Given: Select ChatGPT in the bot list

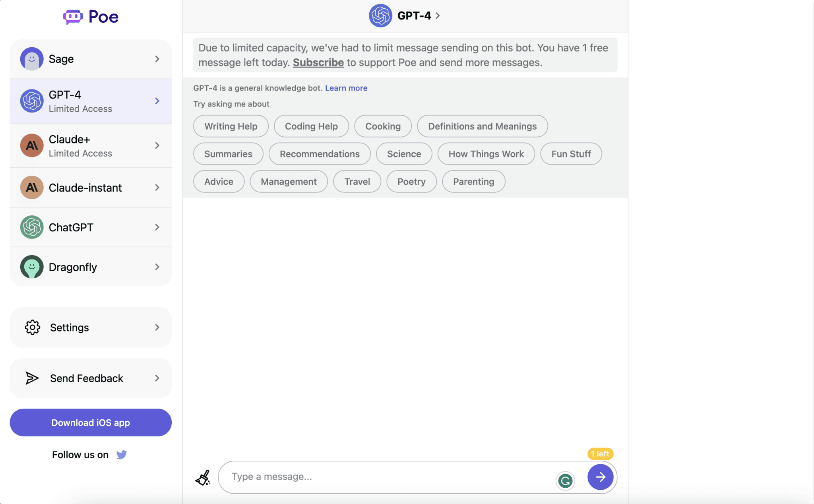Looking at the screenshot, I should (91, 227).
